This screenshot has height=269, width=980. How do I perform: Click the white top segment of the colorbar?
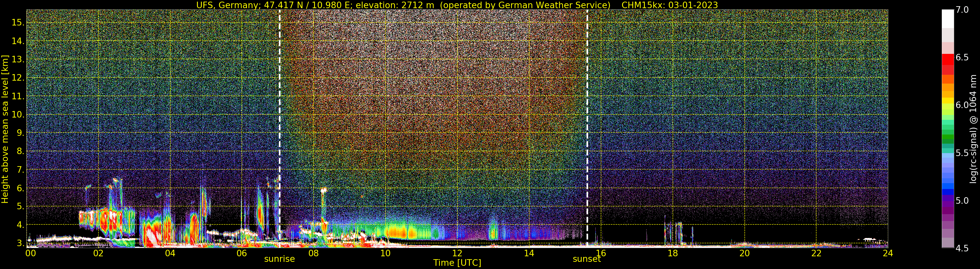(948, 19)
